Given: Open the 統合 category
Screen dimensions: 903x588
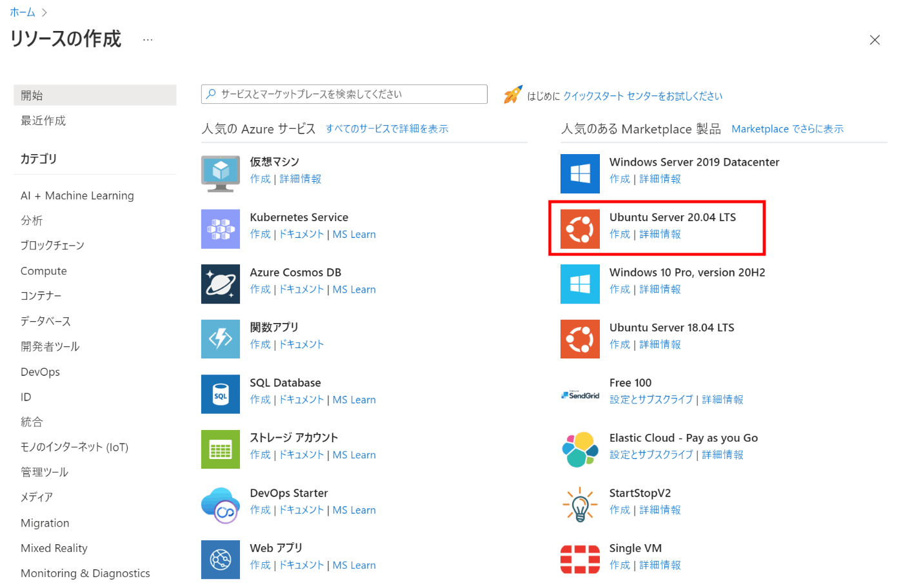Looking at the screenshot, I should click(32, 422).
